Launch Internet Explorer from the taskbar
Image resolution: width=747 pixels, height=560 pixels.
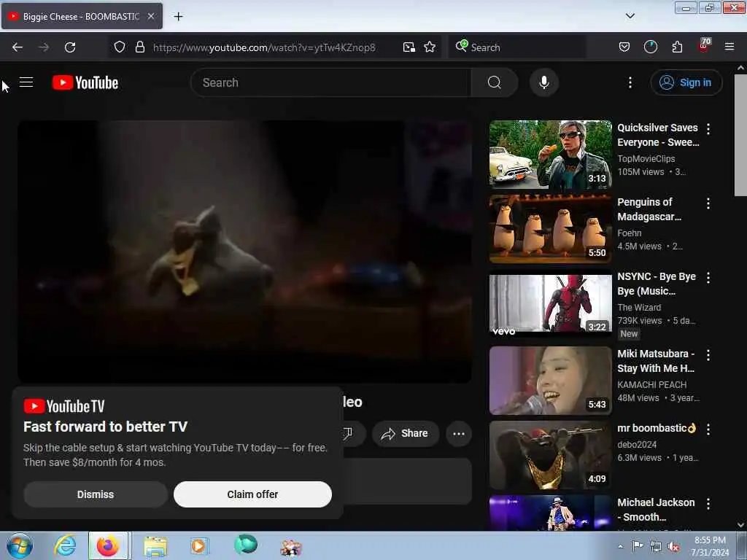65,545
